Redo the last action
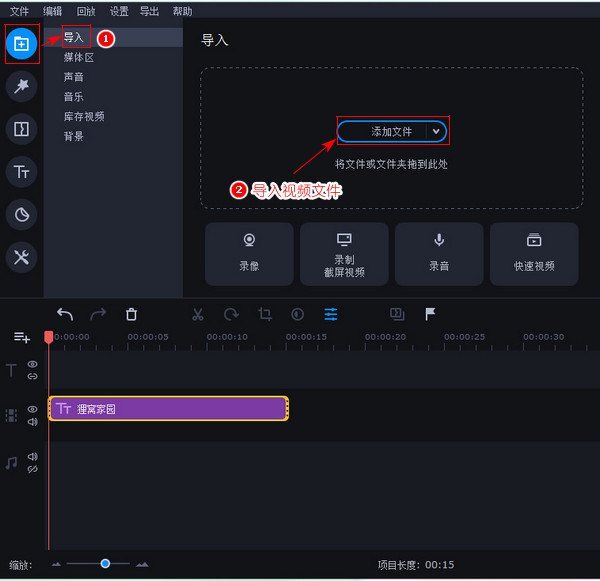Screen dimensions: 600x581 pyautogui.click(x=98, y=315)
